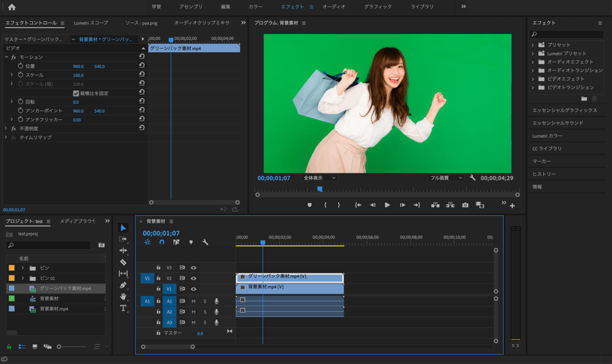Mute audio track A1
The height and width of the screenshot is (364, 612).
point(193,301)
